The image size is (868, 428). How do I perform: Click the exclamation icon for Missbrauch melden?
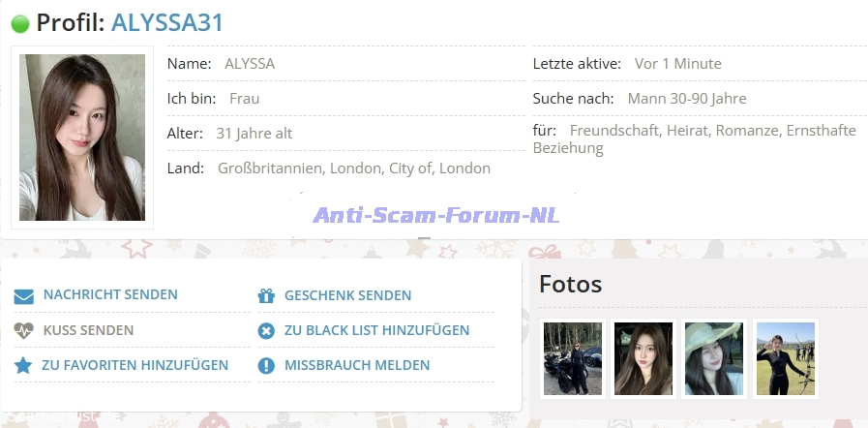pos(267,366)
